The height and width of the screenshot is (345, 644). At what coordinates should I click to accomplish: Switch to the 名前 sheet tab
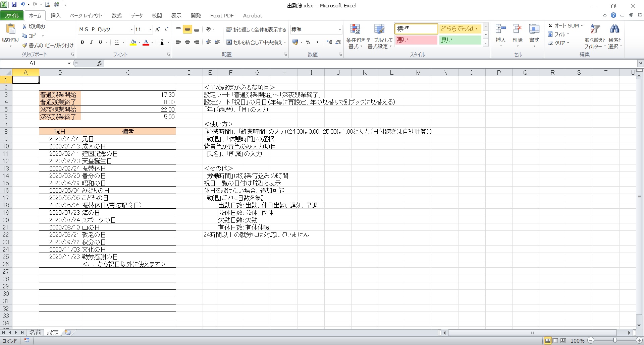[x=35, y=332]
